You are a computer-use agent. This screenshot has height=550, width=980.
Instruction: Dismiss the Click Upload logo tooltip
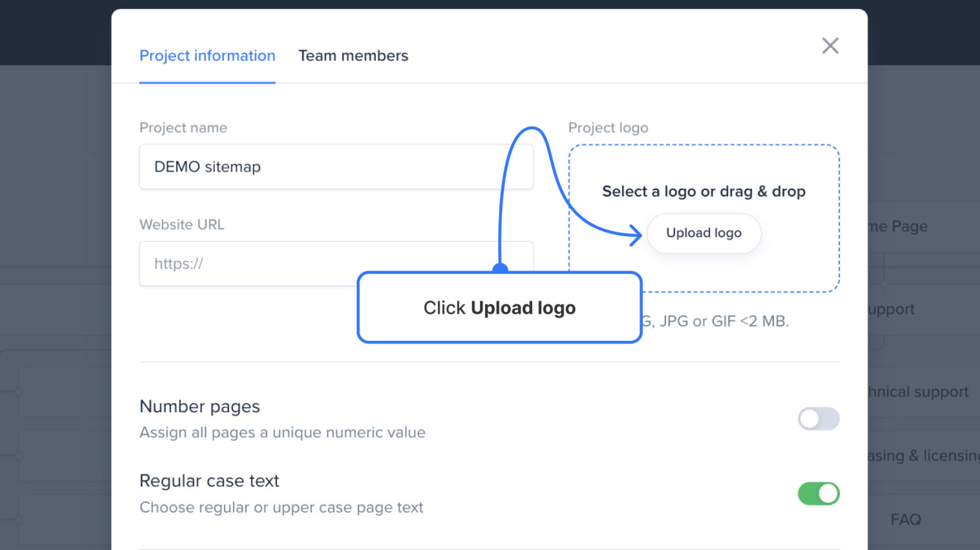pyautogui.click(x=500, y=308)
